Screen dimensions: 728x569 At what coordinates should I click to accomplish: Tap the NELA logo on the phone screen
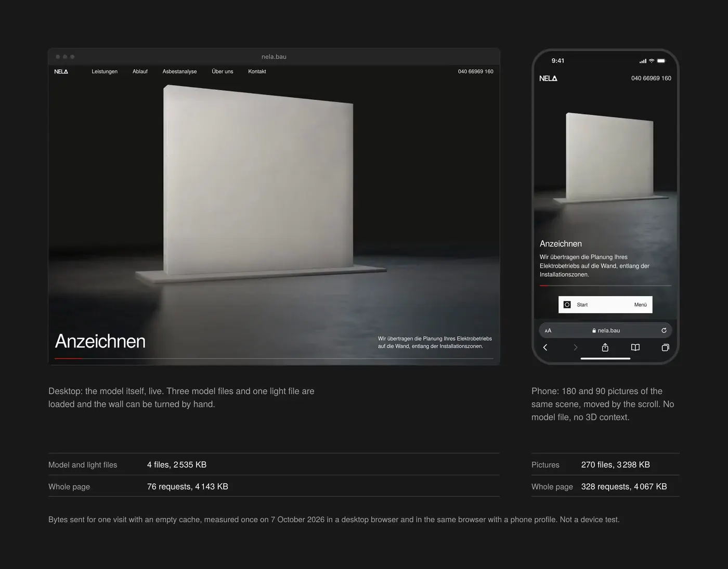click(548, 78)
